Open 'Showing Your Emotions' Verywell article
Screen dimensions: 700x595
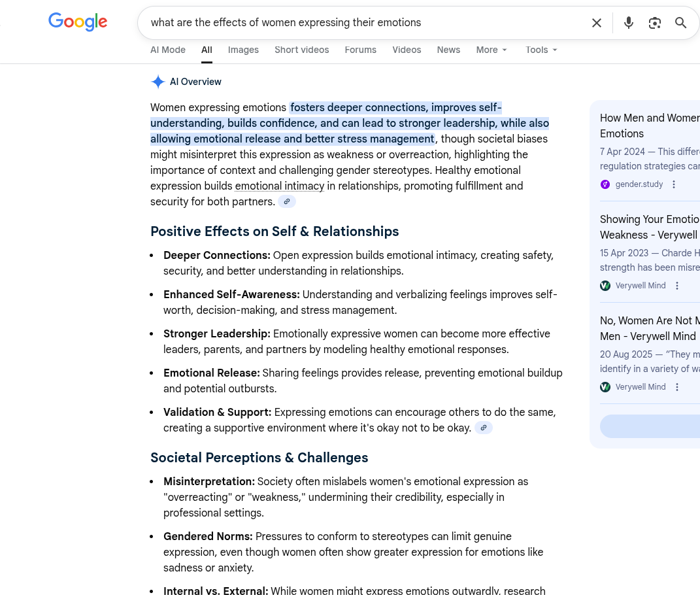click(650, 228)
